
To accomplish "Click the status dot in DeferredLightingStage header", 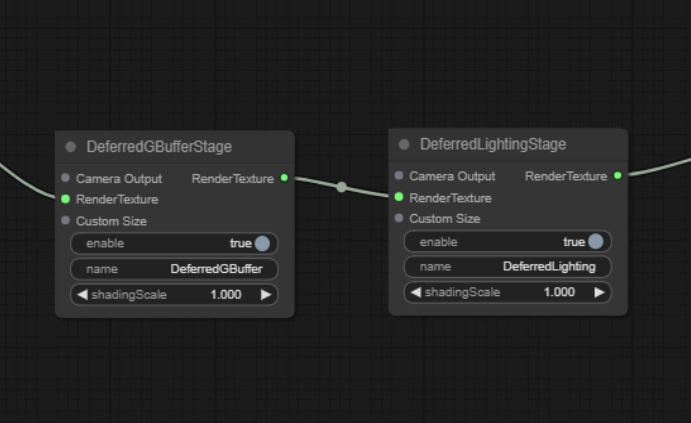I will pyautogui.click(x=404, y=145).
